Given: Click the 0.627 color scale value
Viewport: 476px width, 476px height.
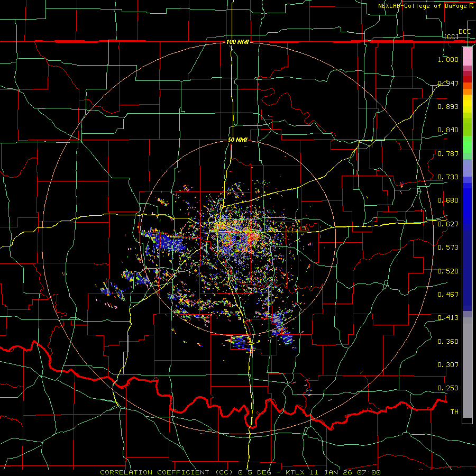Looking at the screenshot, I should pyautogui.click(x=448, y=224).
